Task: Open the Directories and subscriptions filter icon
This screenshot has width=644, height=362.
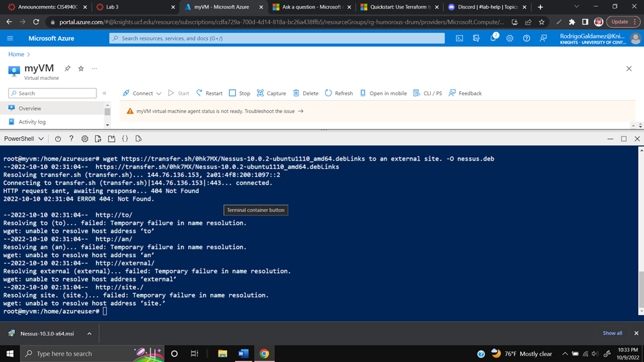Action: (476, 38)
